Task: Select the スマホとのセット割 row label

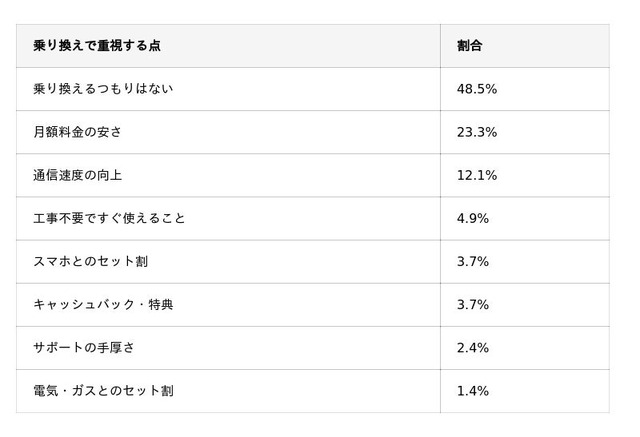Action: pyautogui.click(x=91, y=262)
